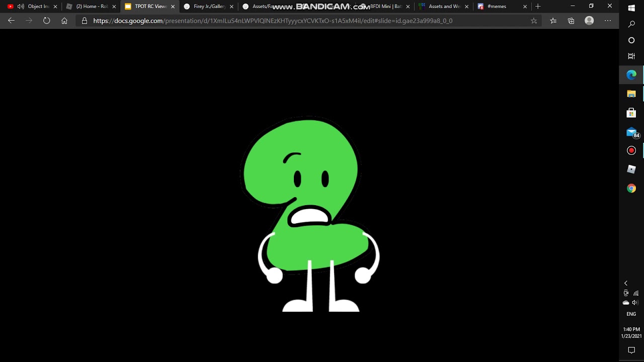Open the clock showing 1:40 PM
This screenshot has width=644, height=362.
pyautogui.click(x=631, y=333)
